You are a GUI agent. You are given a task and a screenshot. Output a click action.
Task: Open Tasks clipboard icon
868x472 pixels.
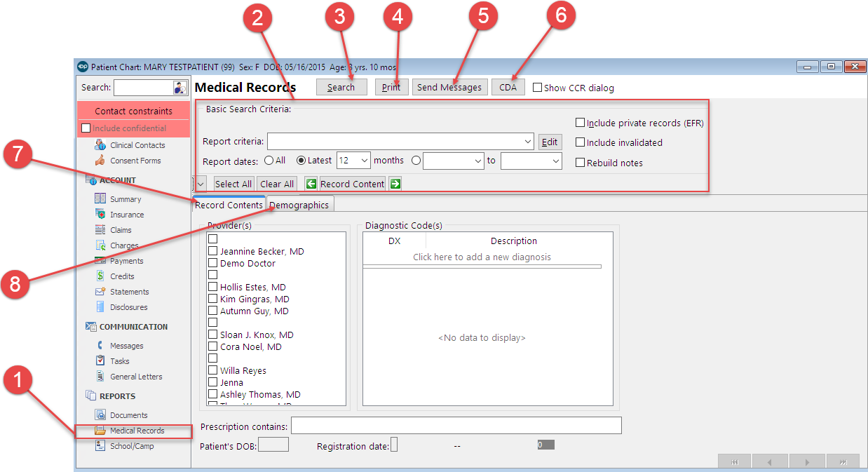click(x=100, y=361)
